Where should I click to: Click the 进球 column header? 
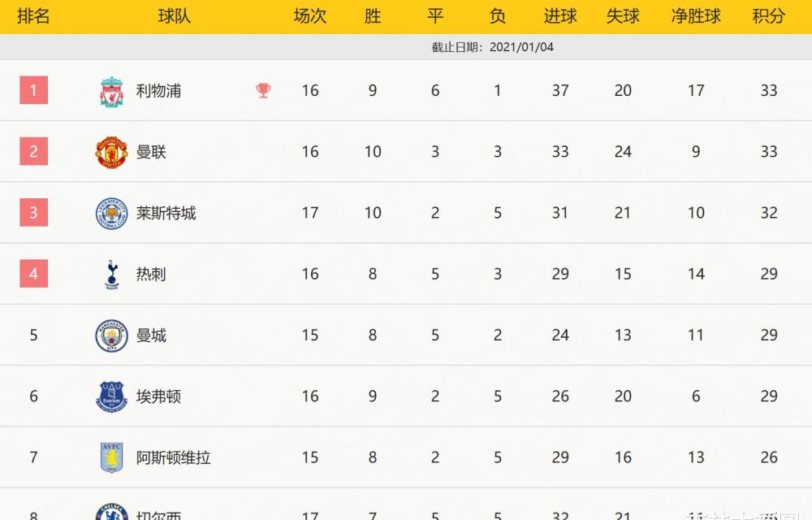[x=559, y=16]
